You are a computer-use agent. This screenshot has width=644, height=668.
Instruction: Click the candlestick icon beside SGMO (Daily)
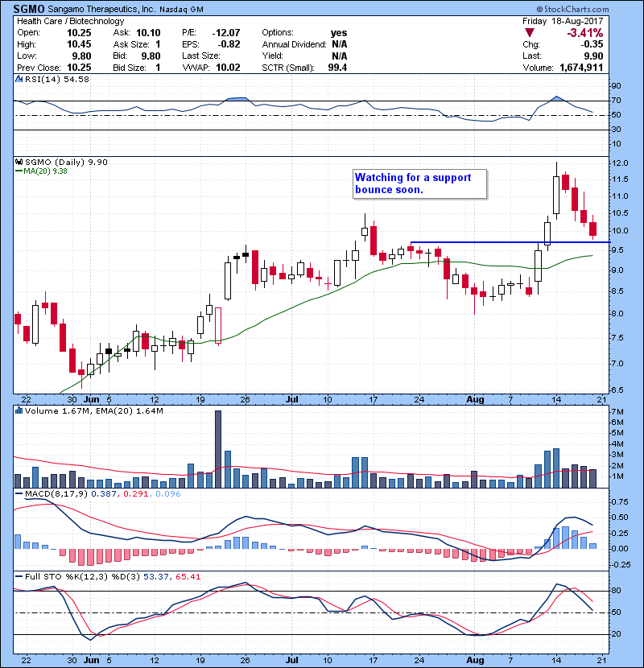pyautogui.click(x=19, y=162)
